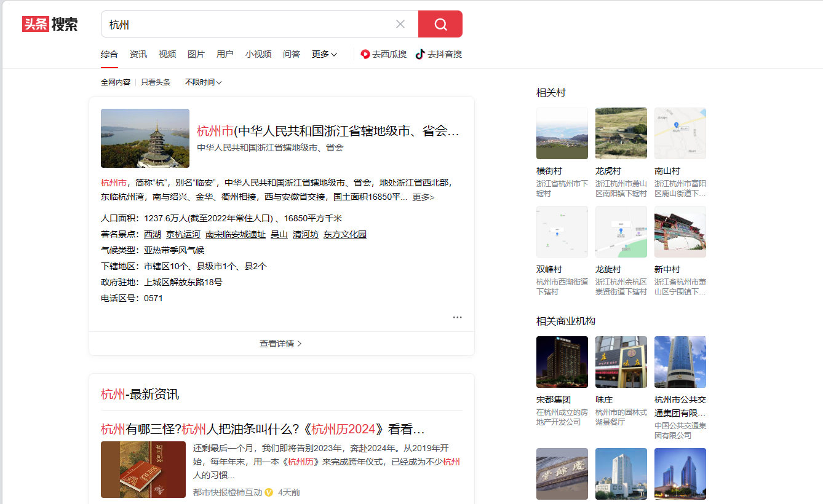823x504 pixels.
Task: Open the 不限时间 time filter dropdown
Action: [203, 82]
